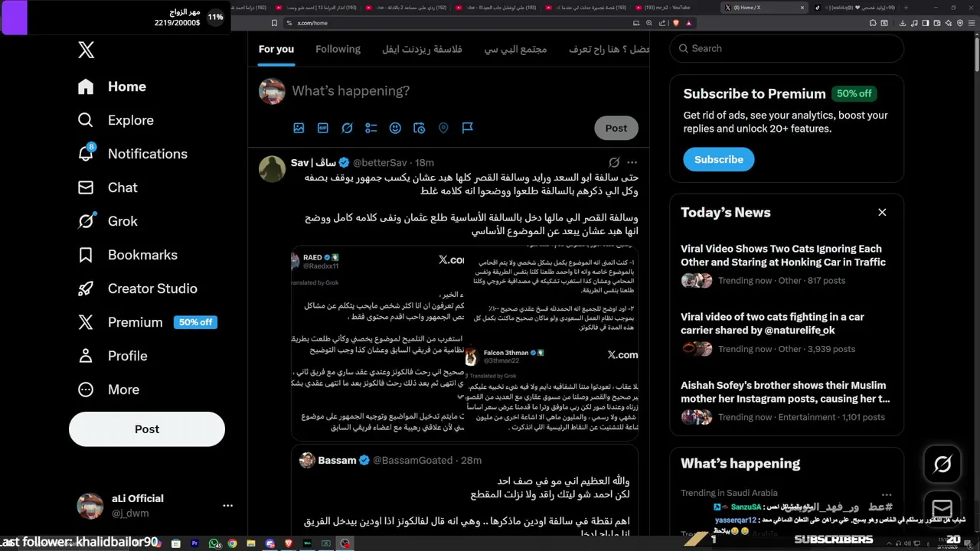Open floating Grok button
The width and height of the screenshot is (980, 551).
942,464
